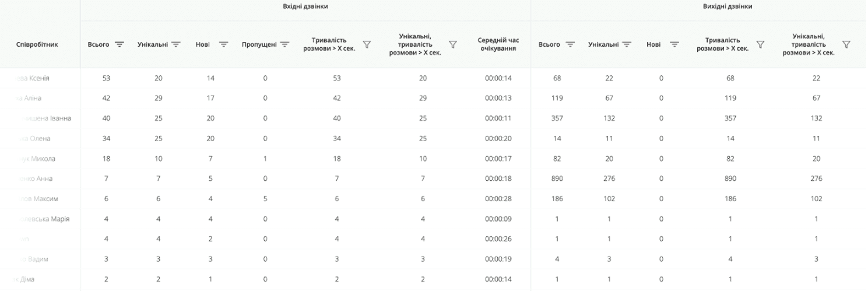Click the Середній час очікування header
This screenshot has width=868, height=305.
point(498,44)
